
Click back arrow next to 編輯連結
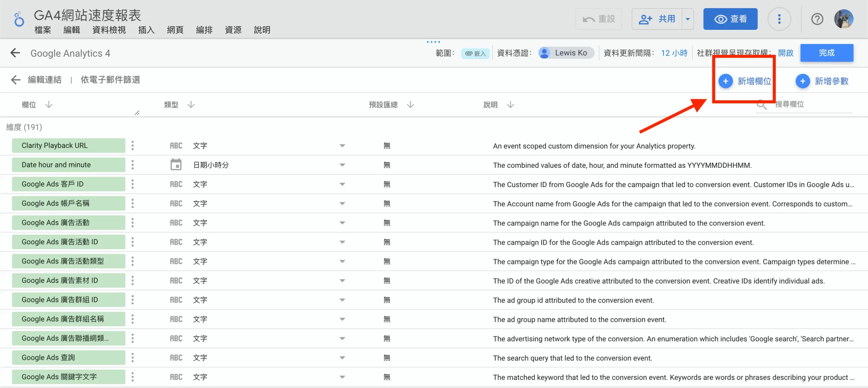(16, 80)
